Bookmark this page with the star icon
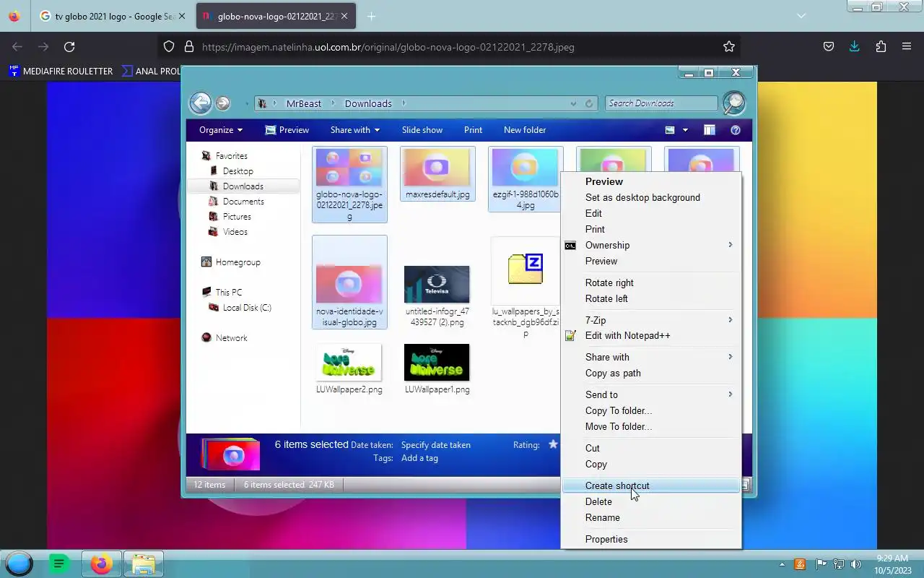Viewport: 924px width, 578px height. pos(729,47)
